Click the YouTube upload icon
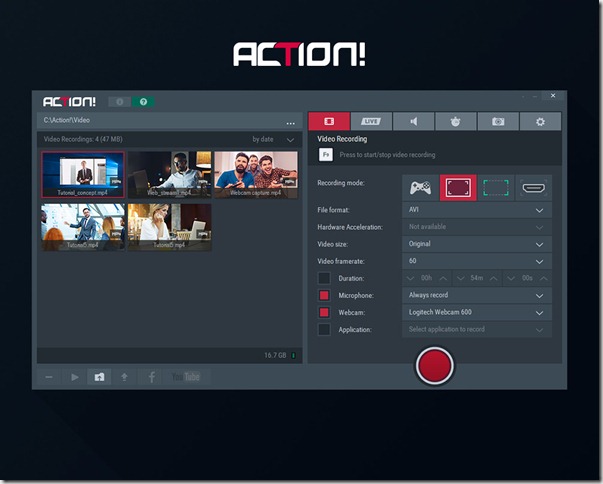 pyautogui.click(x=186, y=377)
